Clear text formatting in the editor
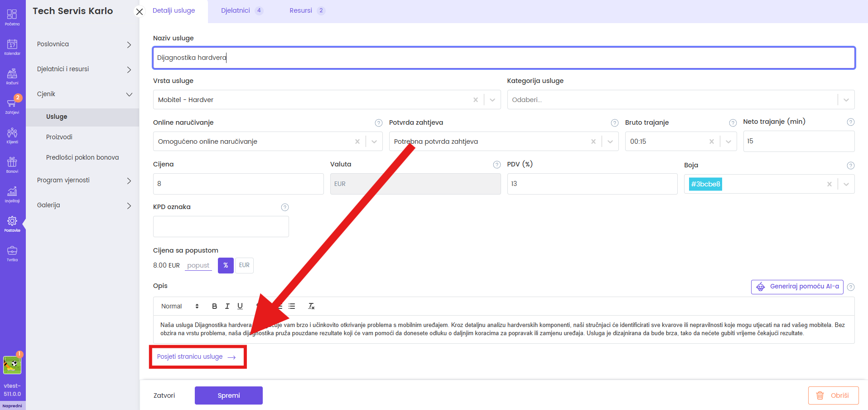The image size is (868, 410). point(311,306)
